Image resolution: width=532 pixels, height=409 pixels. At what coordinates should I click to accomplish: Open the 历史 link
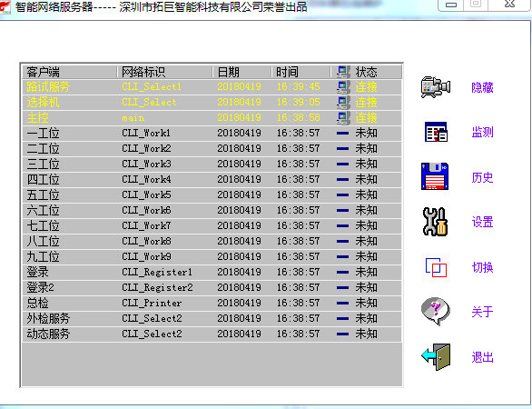point(482,177)
